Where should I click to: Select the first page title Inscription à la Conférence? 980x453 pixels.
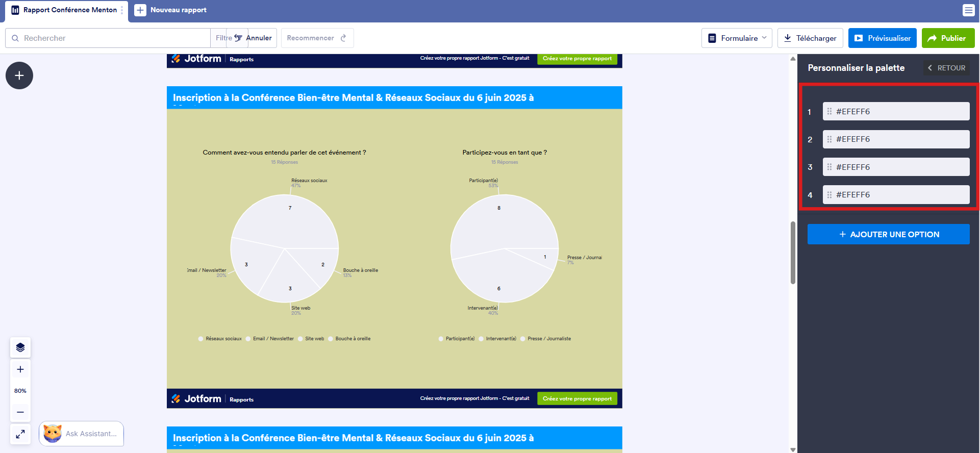coord(353,97)
